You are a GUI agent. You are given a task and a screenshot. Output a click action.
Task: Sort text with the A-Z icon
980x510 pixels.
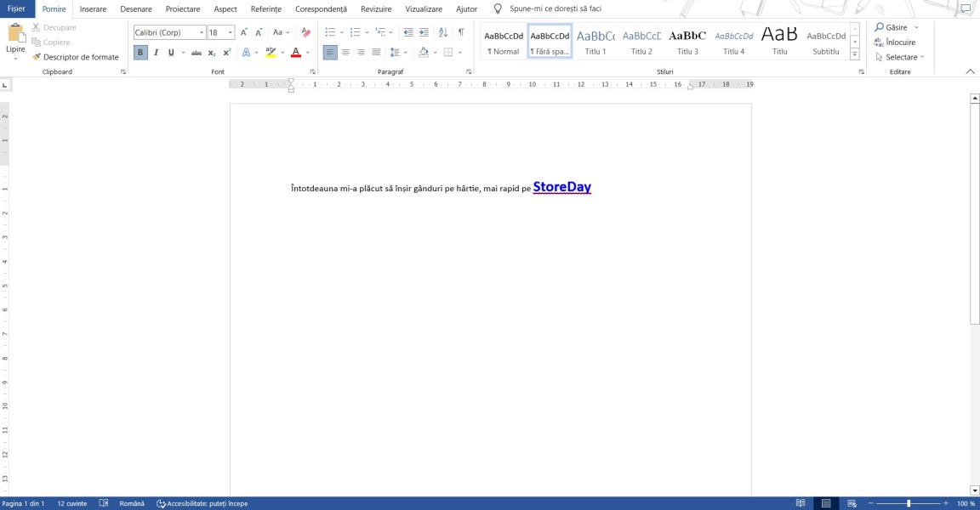coord(443,32)
